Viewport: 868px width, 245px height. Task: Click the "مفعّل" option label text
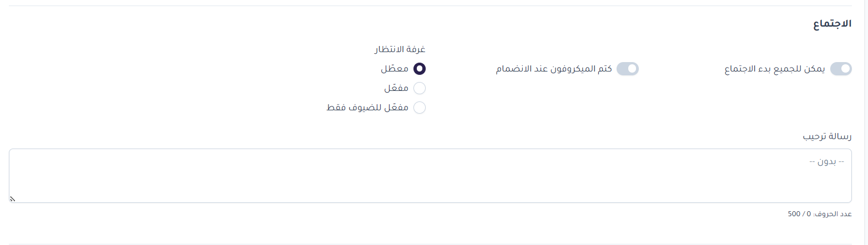[396, 89]
